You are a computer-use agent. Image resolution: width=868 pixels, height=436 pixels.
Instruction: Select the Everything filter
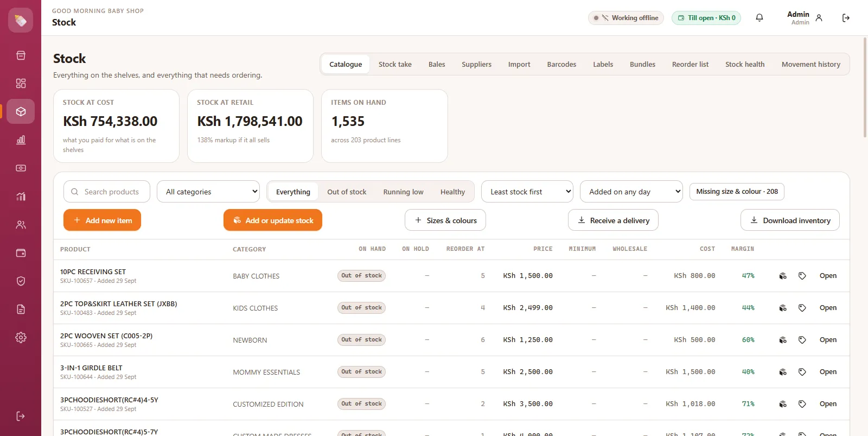(293, 192)
